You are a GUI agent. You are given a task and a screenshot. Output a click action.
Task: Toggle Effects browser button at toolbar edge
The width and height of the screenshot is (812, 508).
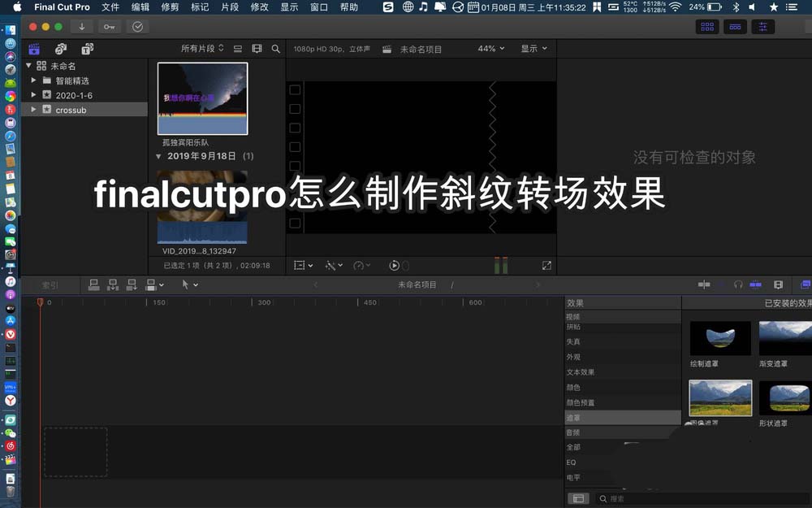coord(806,284)
